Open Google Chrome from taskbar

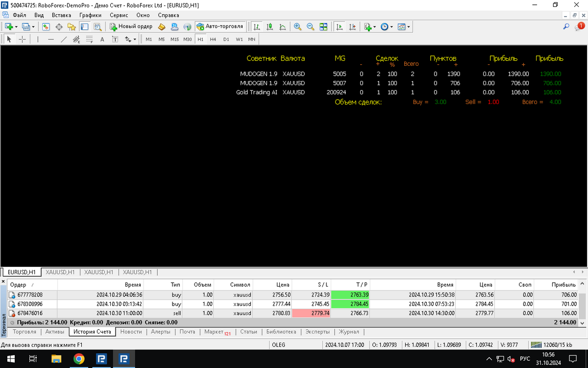[x=79, y=359]
